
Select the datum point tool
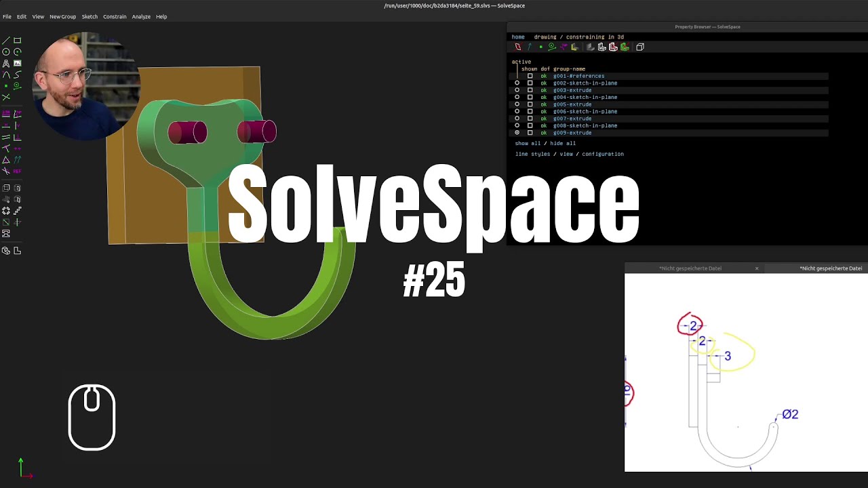pos(6,86)
